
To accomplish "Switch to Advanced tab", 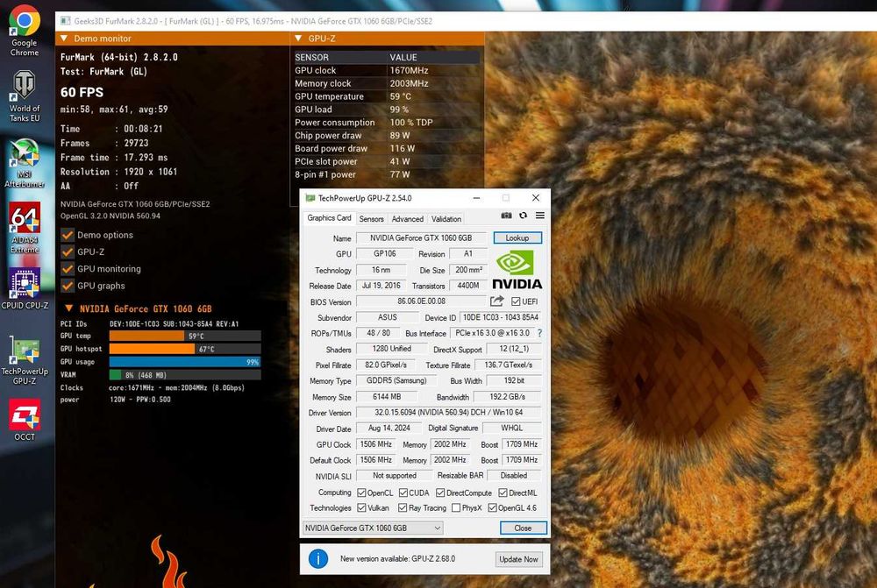I will click(x=407, y=219).
